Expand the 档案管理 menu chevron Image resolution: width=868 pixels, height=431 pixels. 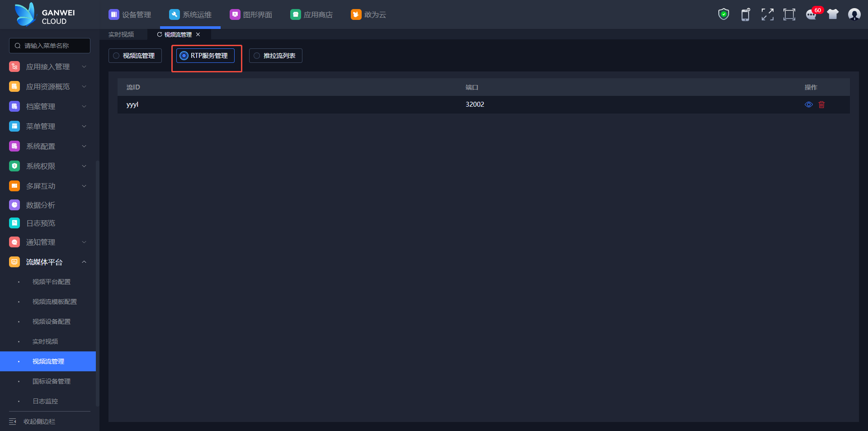84,106
